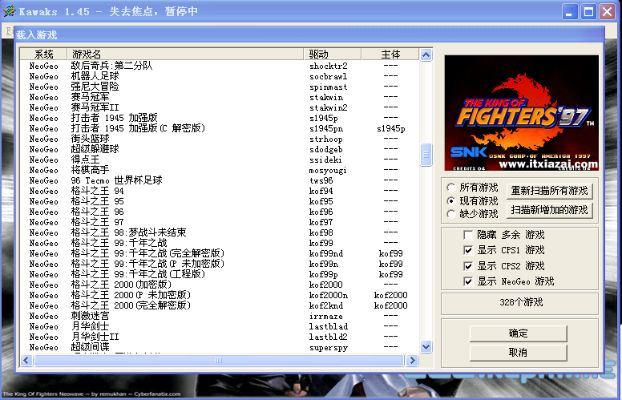Toggle the 显示 CPS2 游戏 checkbox
The height and width of the screenshot is (400, 622).
(x=468, y=266)
